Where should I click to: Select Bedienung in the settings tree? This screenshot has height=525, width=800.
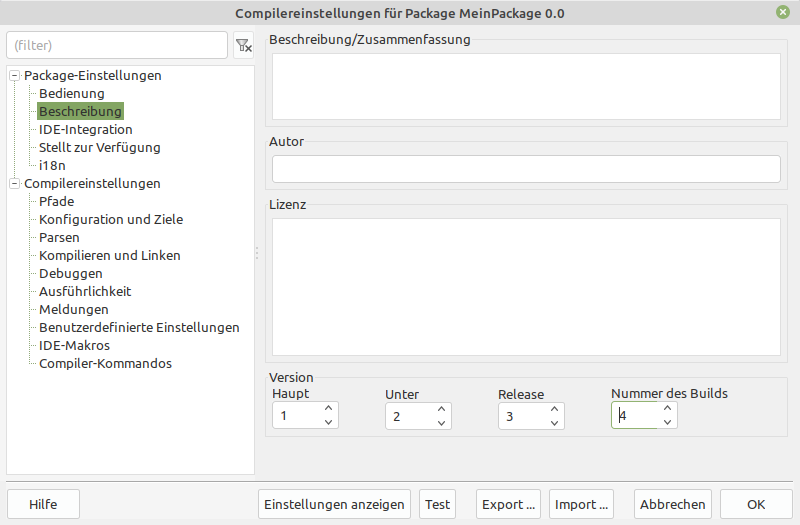coord(71,94)
